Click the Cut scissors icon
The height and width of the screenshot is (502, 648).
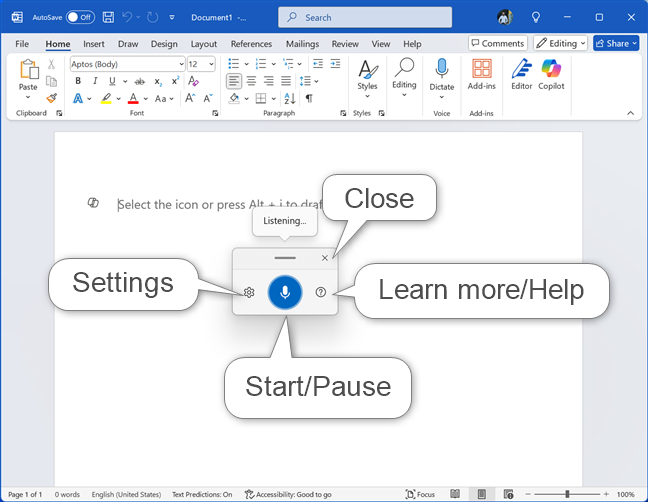[51, 64]
